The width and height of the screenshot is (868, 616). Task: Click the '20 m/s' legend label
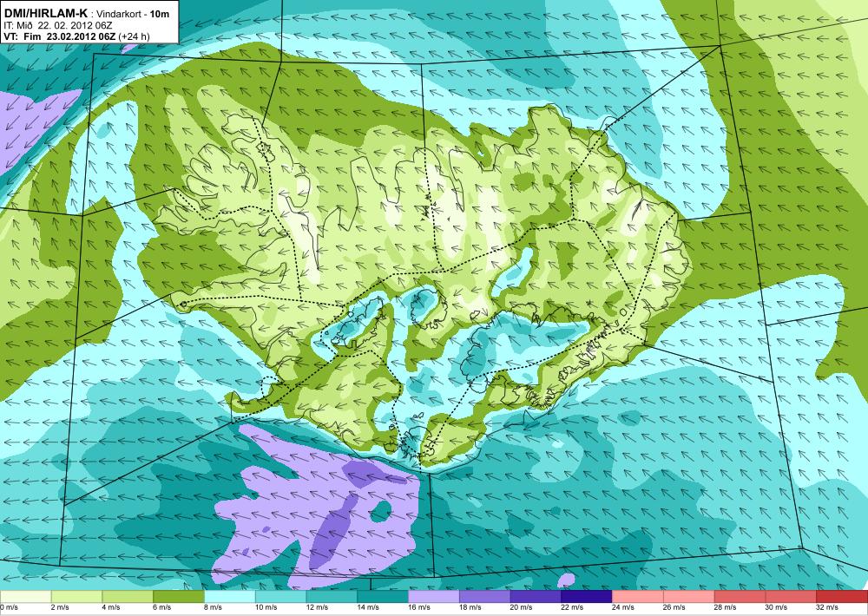(522, 607)
